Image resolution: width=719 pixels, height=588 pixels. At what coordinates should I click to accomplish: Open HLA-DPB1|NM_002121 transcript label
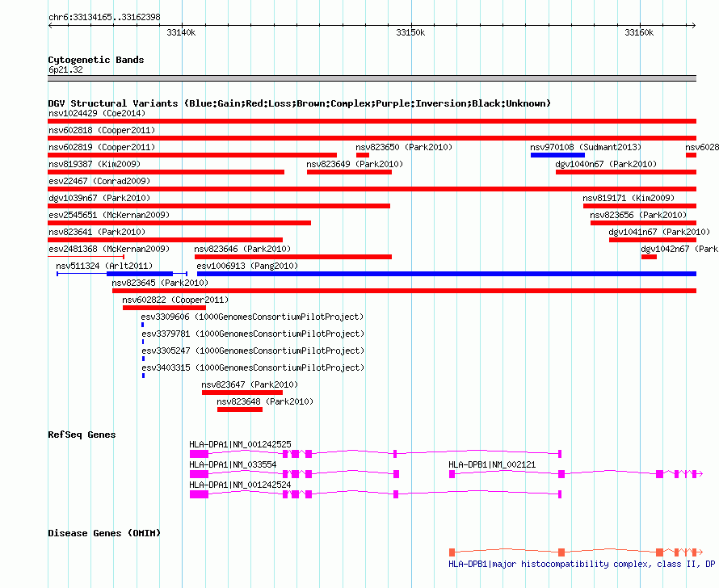click(x=492, y=464)
